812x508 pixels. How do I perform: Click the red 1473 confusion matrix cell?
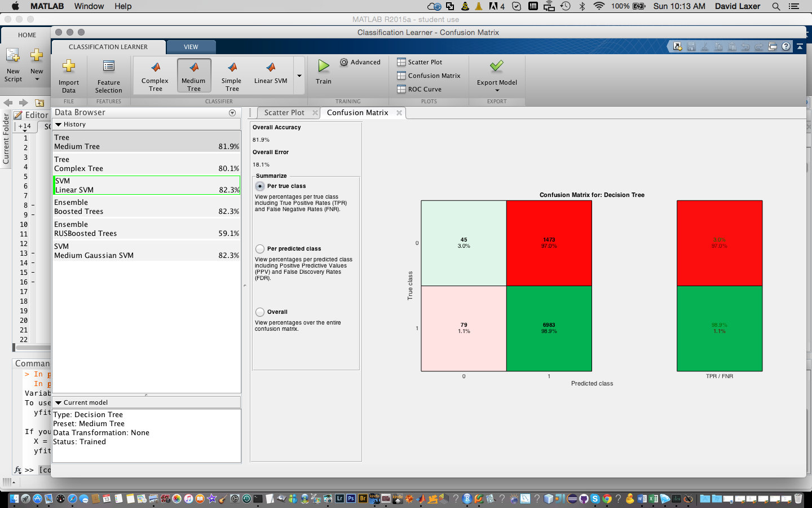(x=549, y=243)
